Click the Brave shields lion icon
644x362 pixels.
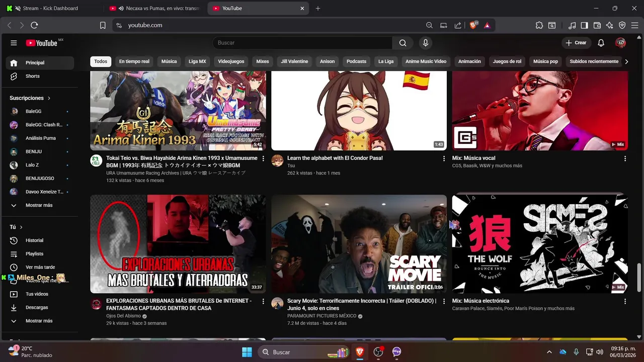click(473, 25)
